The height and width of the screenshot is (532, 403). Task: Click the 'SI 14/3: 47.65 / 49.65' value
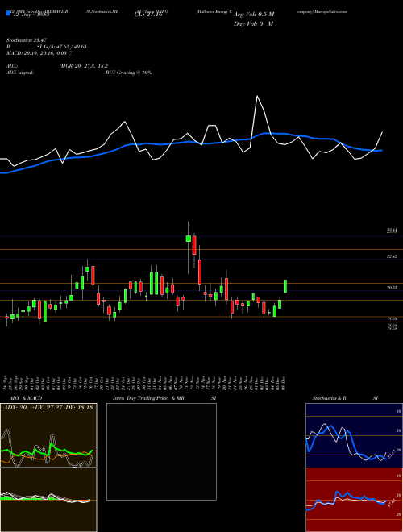click(x=62, y=47)
